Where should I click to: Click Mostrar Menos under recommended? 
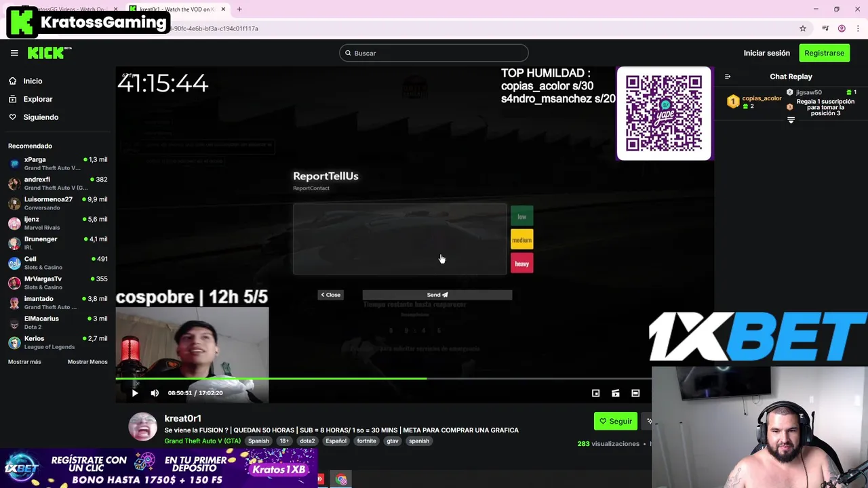(87, 362)
